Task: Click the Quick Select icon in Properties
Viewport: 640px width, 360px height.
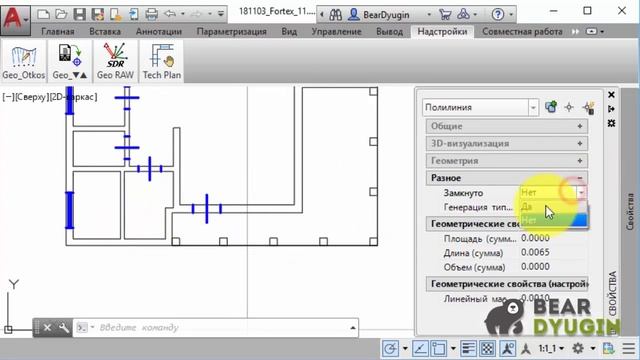Action: (x=588, y=107)
